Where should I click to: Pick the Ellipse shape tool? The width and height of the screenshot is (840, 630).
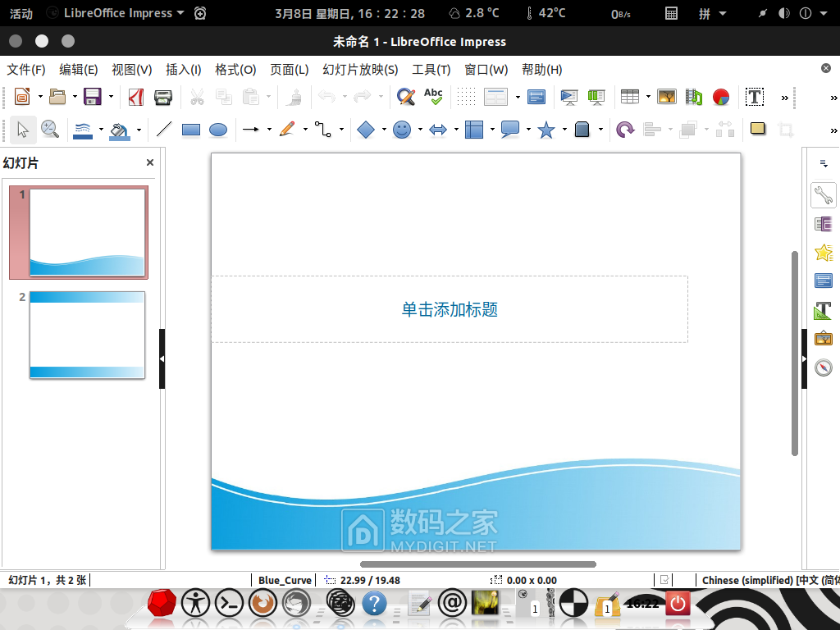(x=218, y=130)
